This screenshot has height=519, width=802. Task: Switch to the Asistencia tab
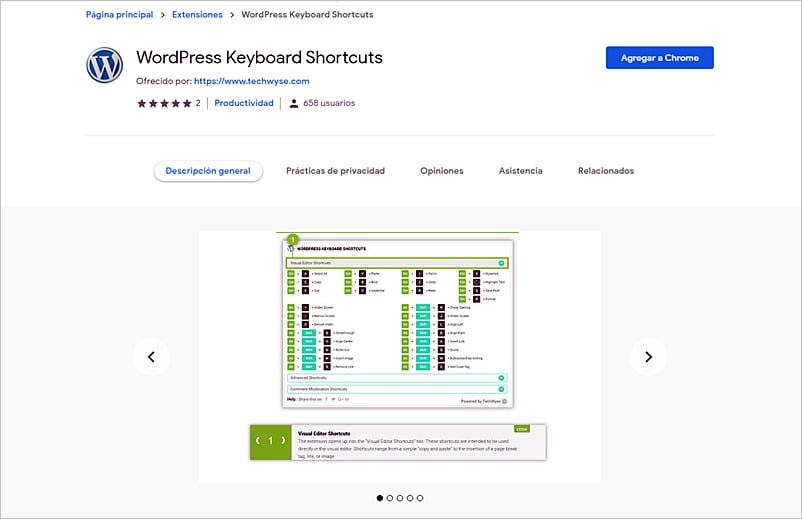(520, 171)
